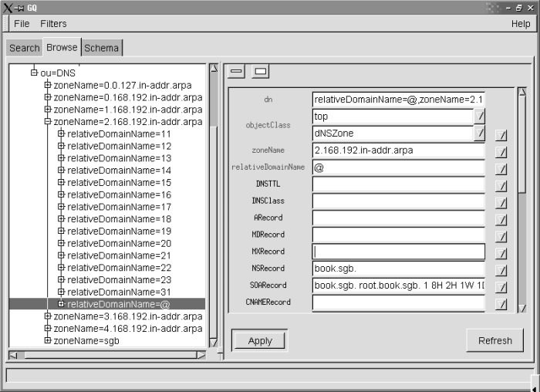Collapse the ou=DNS tree node
Viewport: 540px width, 392px height.
tap(34, 73)
